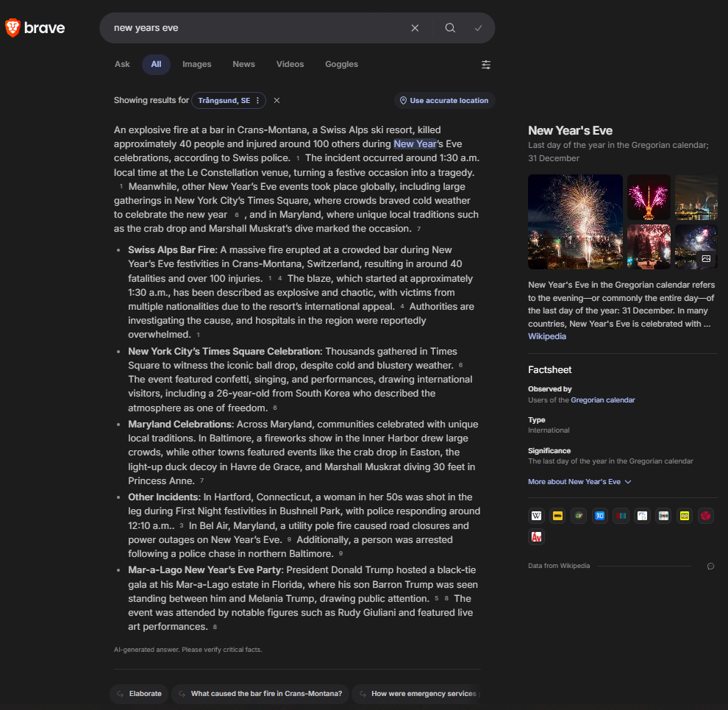Expand More about New Year's Eve

point(579,482)
